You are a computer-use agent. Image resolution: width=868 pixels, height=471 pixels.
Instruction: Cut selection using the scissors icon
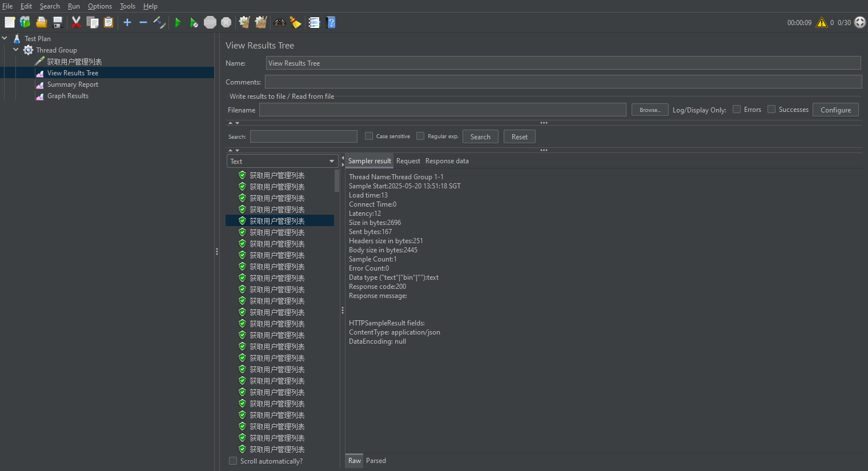(x=76, y=22)
